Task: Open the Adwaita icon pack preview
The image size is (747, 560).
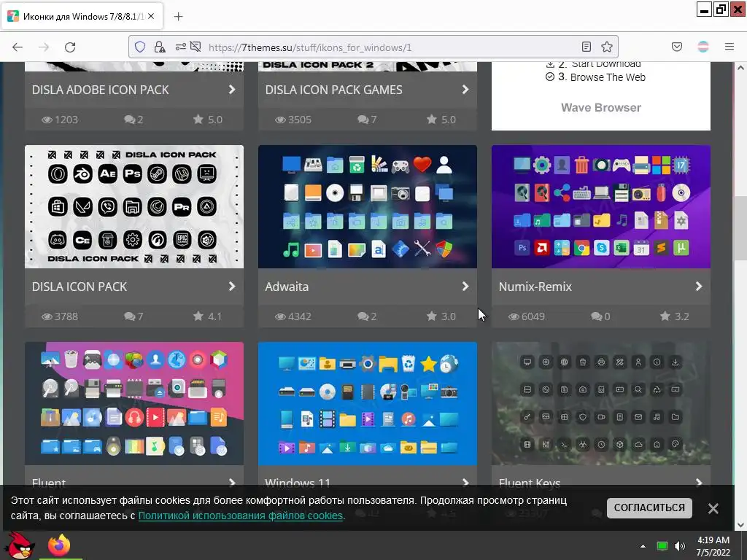Action: (x=368, y=206)
